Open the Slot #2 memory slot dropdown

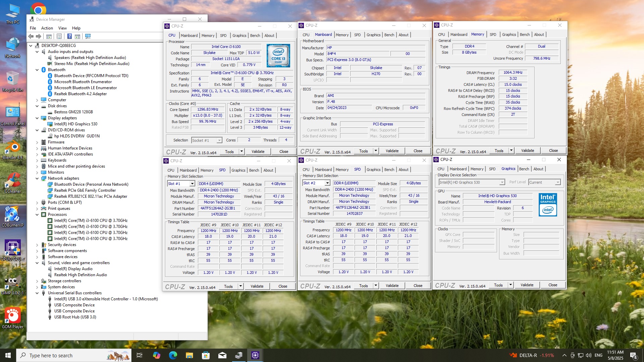tap(327, 183)
